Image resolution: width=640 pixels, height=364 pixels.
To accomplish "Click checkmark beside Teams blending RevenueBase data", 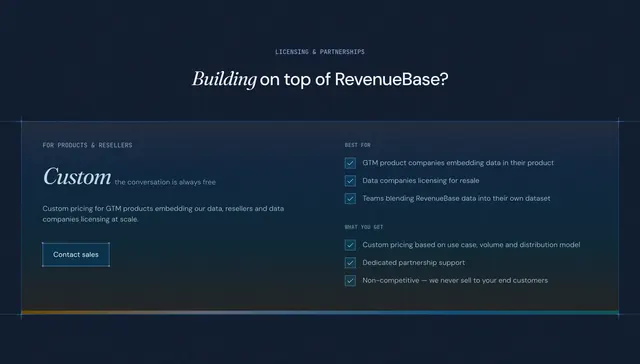I will pos(350,199).
